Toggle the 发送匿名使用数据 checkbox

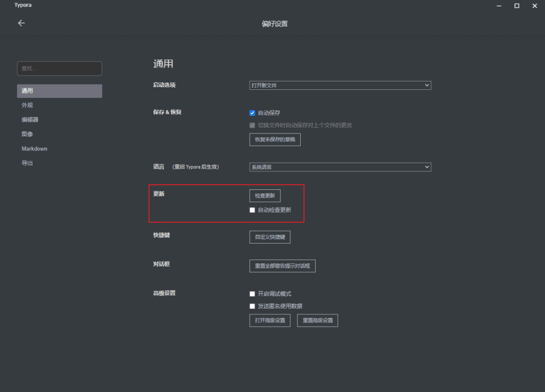[x=253, y=306]
